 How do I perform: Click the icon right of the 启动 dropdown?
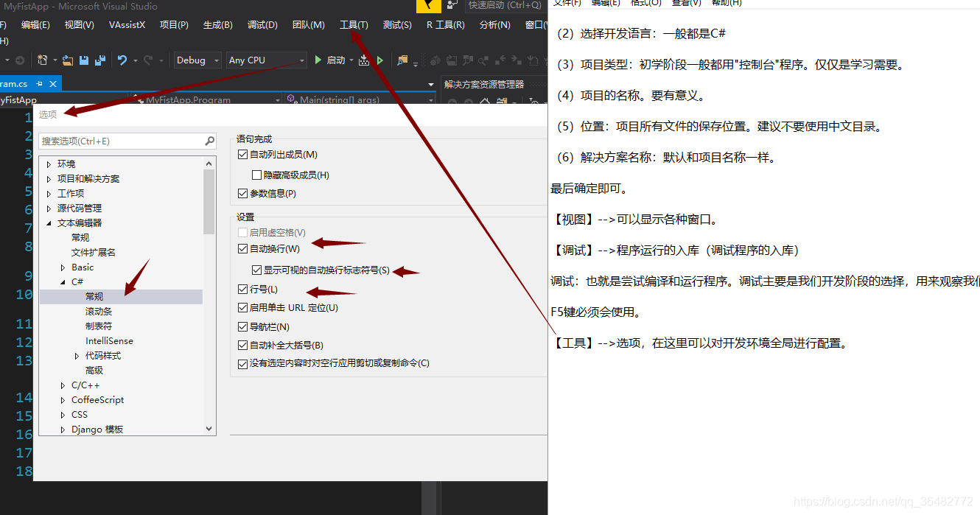[x=364, y=60]
